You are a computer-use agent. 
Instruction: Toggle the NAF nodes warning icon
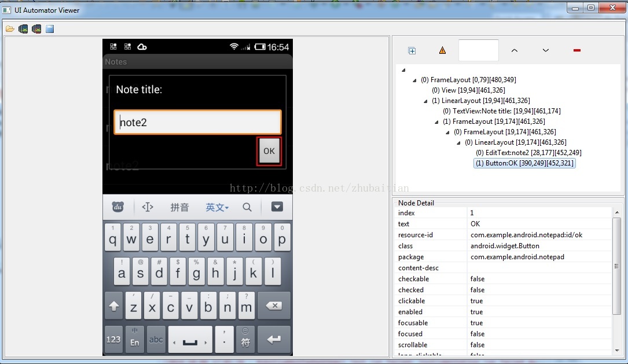pos(442,50)
